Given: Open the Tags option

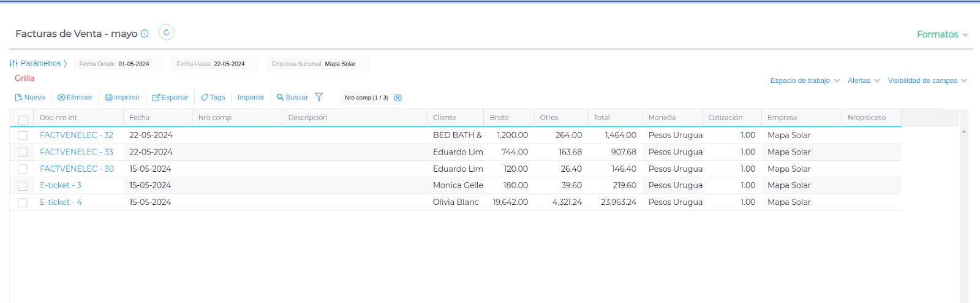Looking at the screenshot, I should tap(213, 98).
